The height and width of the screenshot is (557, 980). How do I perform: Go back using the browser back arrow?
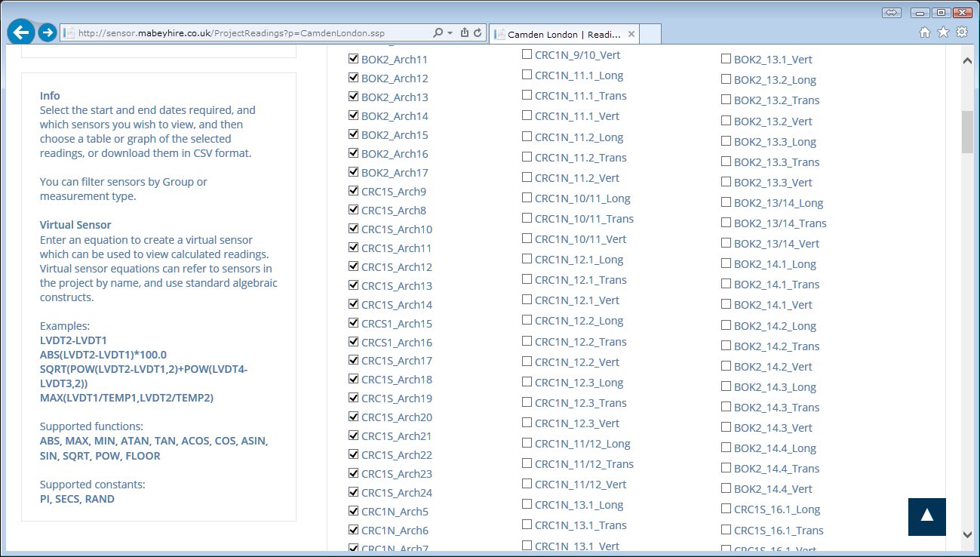(x=20, y=32)
